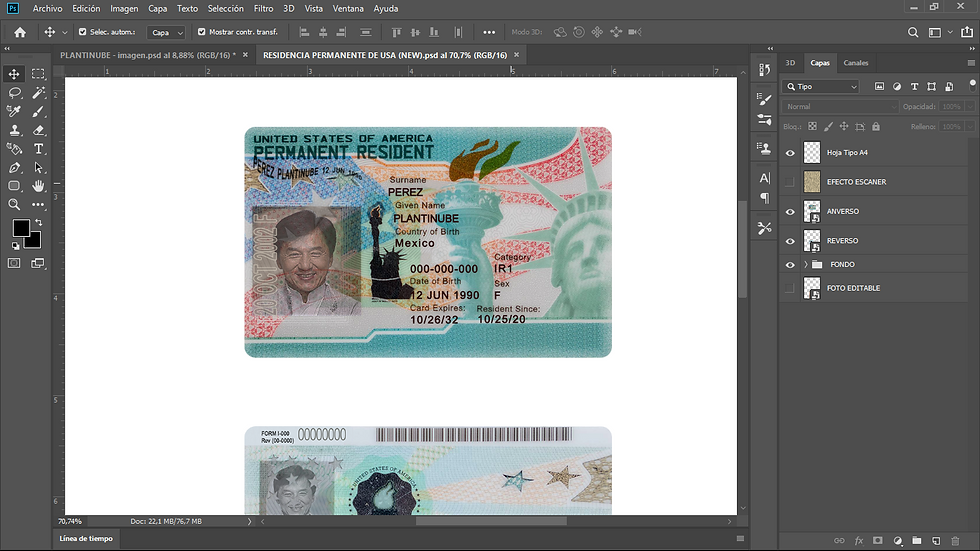
Task: Select the Rectangle shape tool
Action: tap(14, 186)
